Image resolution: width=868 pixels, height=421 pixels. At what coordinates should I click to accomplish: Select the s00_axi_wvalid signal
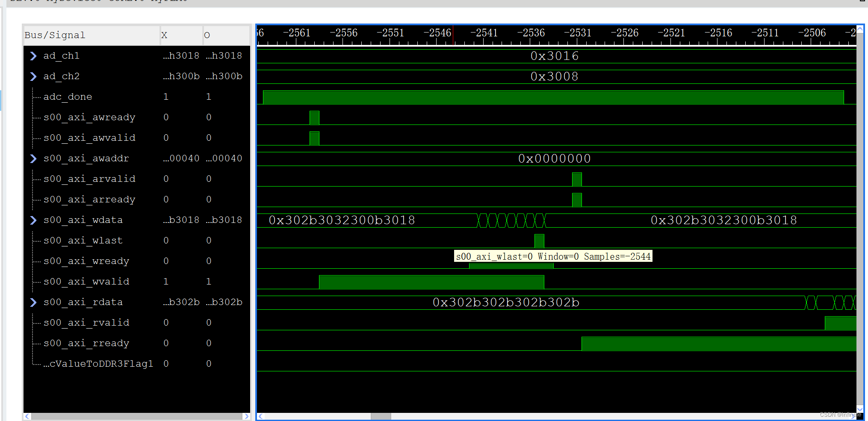point(86,282)
